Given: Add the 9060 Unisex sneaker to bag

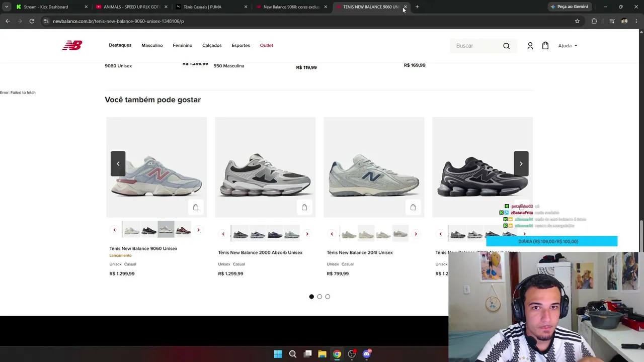Looking at the screenshot, I should click(196, 207).
